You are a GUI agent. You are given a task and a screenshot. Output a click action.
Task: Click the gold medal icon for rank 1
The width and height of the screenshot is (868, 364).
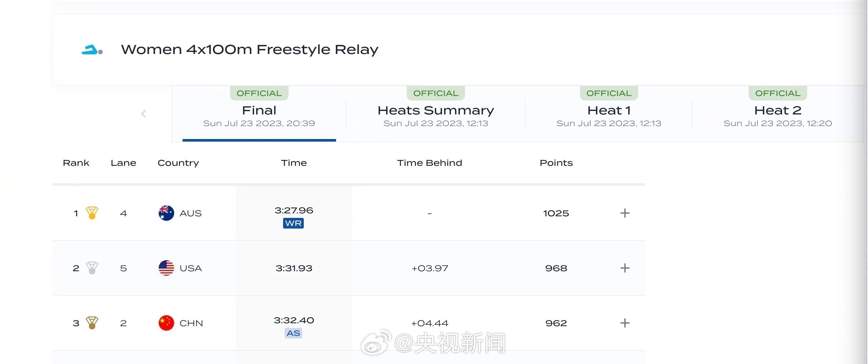[92, 213]
